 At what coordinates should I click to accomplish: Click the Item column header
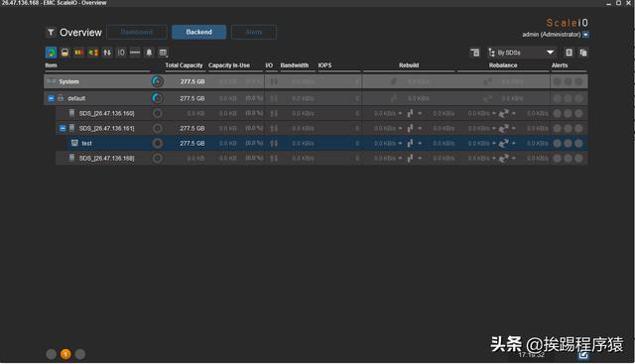pyautogui.click(x=51, y=65)
